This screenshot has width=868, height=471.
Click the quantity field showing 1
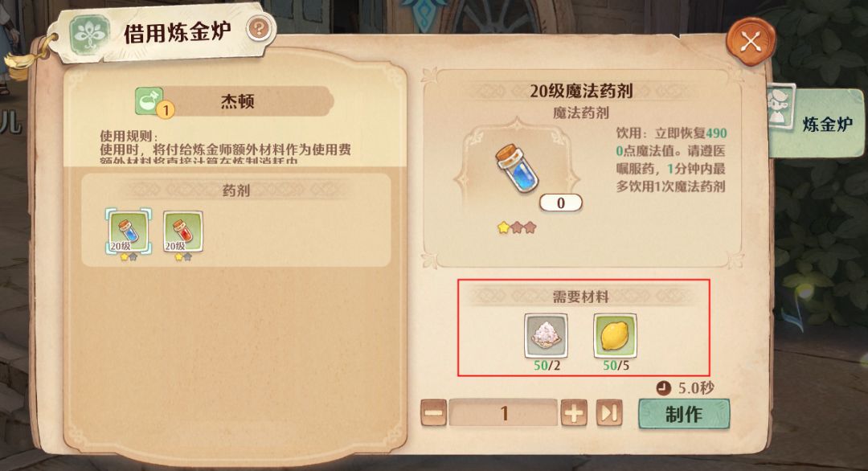click(x=503, y=413)
